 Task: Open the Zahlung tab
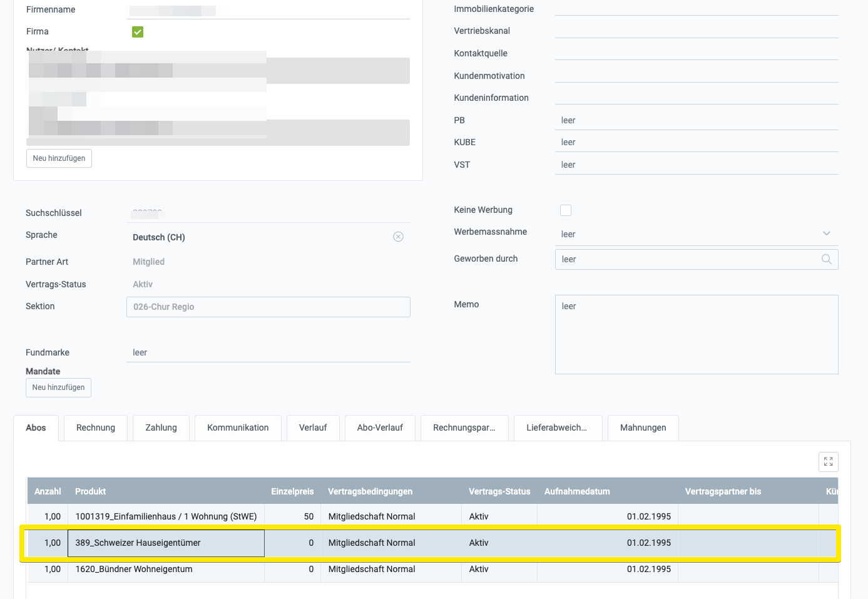(x=161, y=428)
